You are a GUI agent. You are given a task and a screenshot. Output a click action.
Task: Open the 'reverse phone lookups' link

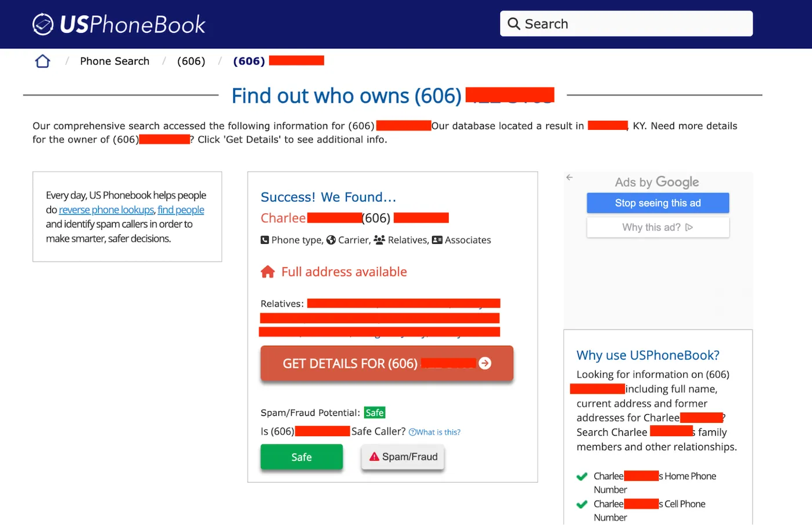pos(106,209)
